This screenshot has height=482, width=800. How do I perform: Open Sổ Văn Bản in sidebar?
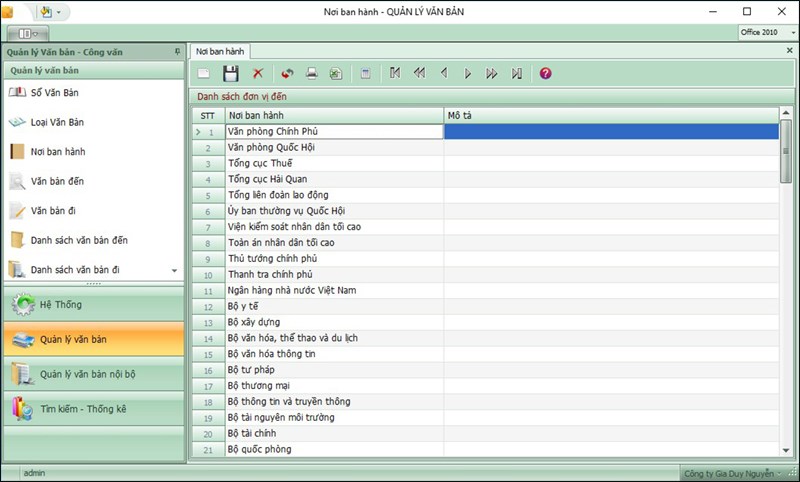(54, 93)
